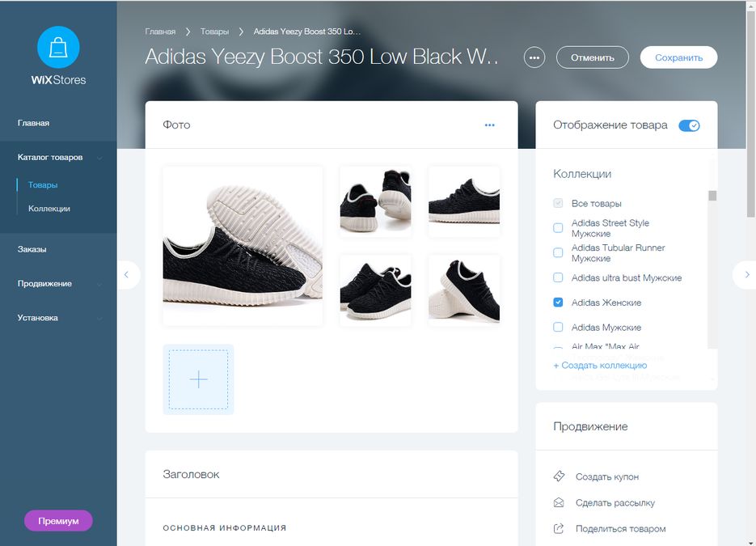Click the Товары breadcrumb link
The height and width of the screenshot is (546, 756).
click(x=214, y=32)
